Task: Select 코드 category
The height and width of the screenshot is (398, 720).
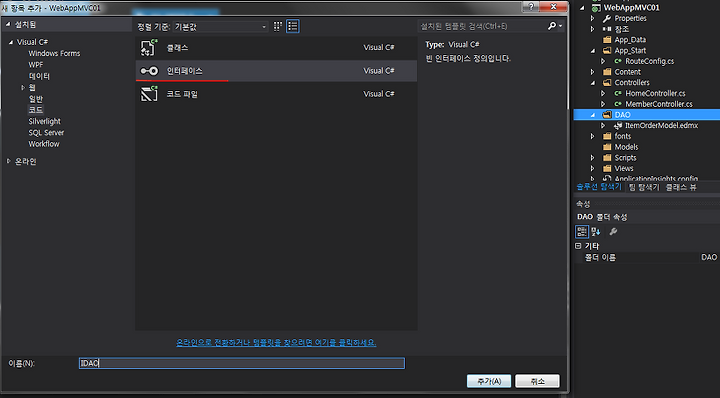Action: [35, 110]
